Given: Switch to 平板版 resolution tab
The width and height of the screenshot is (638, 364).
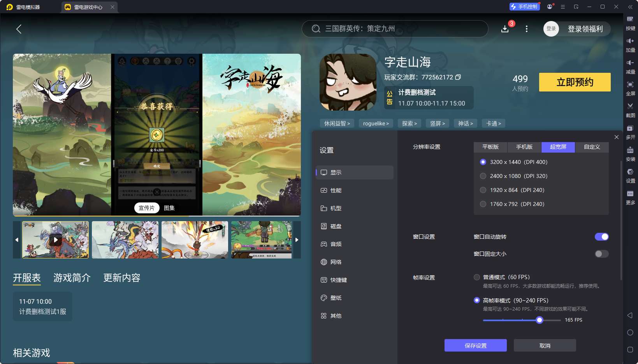Looking at the screenshot, I should 490,147.
